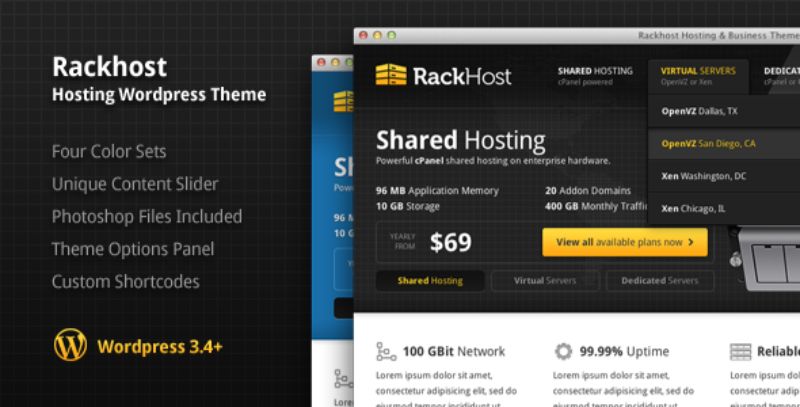Click Four Color Sets feature text
Image resolution: width=800 pixels, height=407 pixels.
point(109,151)
